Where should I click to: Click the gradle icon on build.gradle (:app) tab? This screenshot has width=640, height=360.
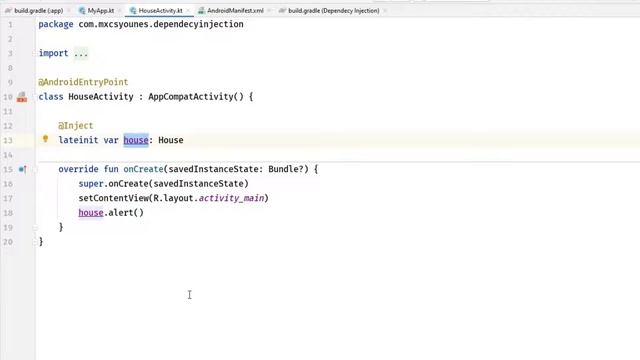click(x=8, y=11)
